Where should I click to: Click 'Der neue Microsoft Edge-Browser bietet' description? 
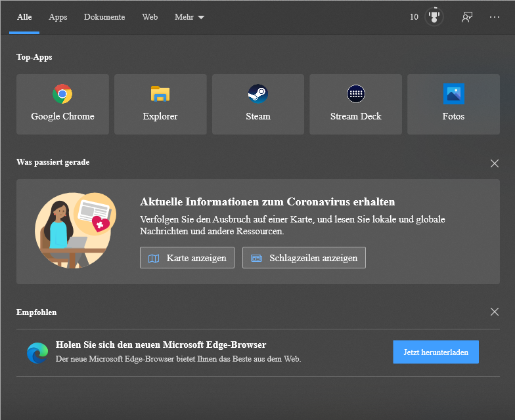178,359
